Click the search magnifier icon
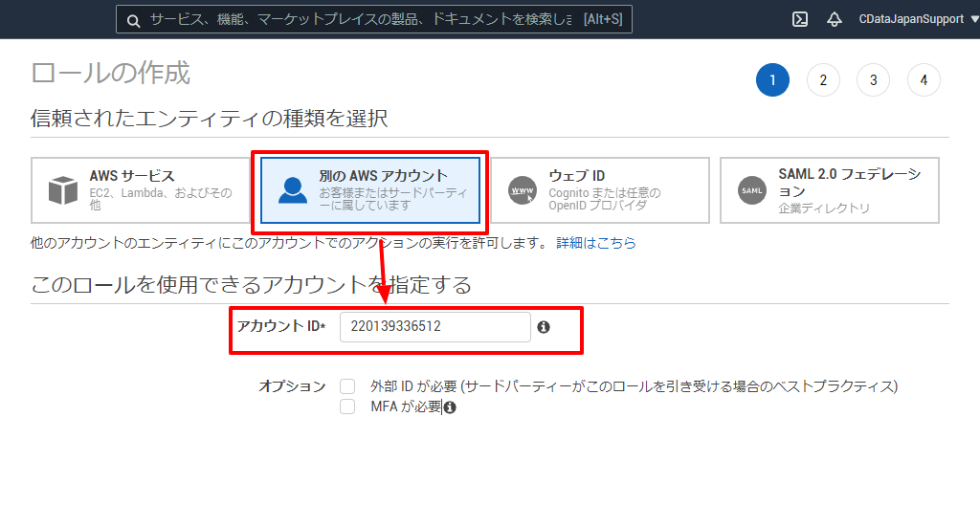The width and height of the screenshot is (980, 505). pos(133,21)
